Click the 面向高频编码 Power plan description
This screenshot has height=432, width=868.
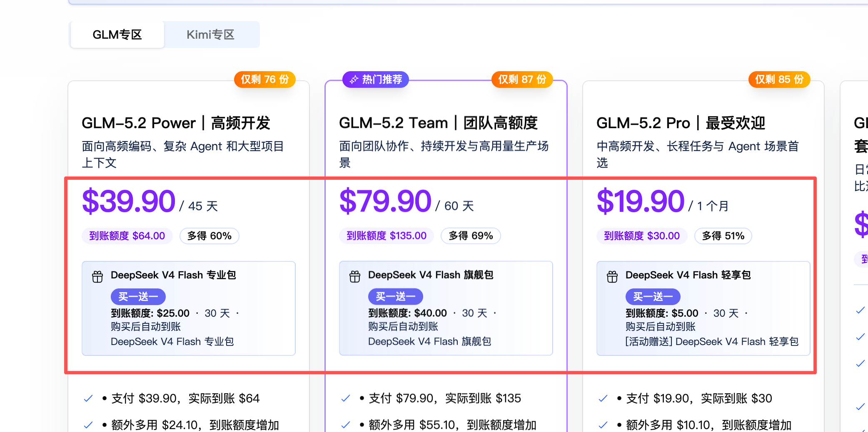[x=183, y=154]
